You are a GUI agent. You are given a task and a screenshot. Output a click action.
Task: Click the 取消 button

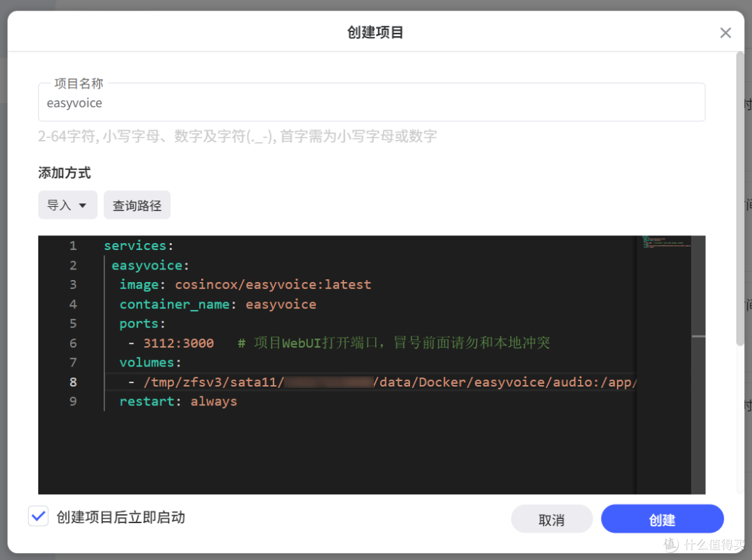point(551,519)
